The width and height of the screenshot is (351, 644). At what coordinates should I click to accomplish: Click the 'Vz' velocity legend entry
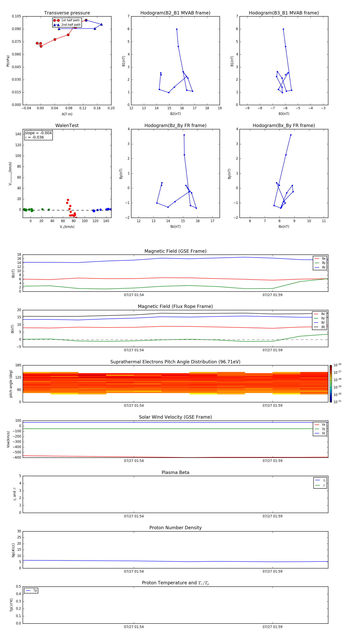(x=320, y=433)
